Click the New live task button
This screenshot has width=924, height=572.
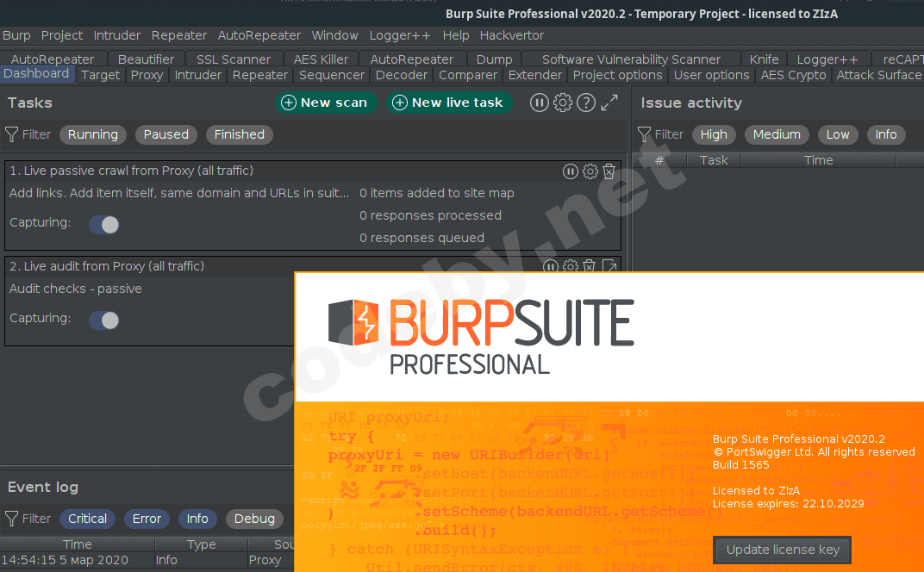[449, 103]
